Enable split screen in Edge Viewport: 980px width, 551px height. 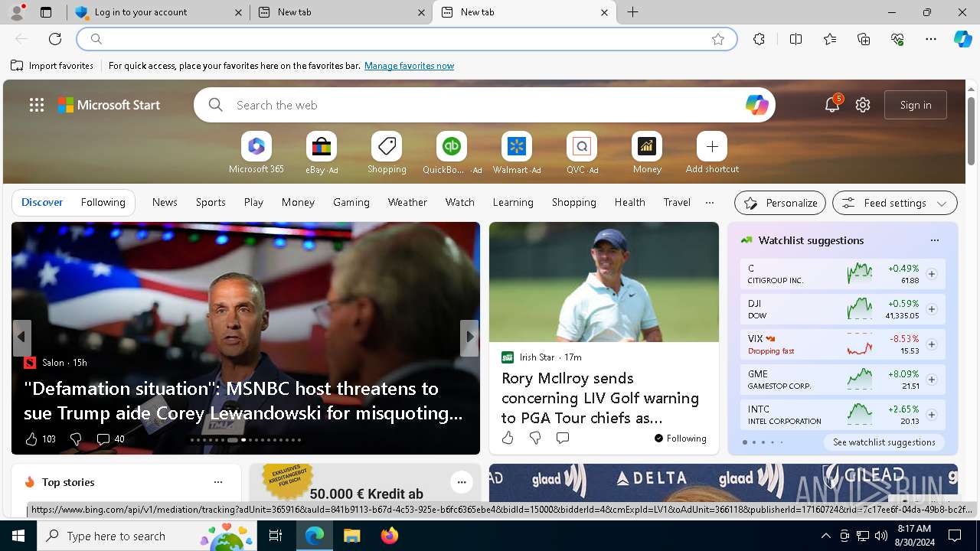click(795, 39)
